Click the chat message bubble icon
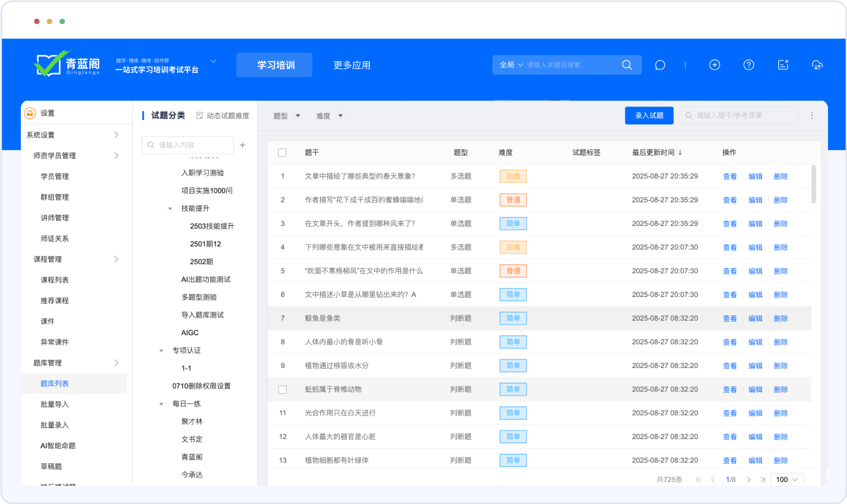Screen dimensions: 847x504 tap(660, 65)
